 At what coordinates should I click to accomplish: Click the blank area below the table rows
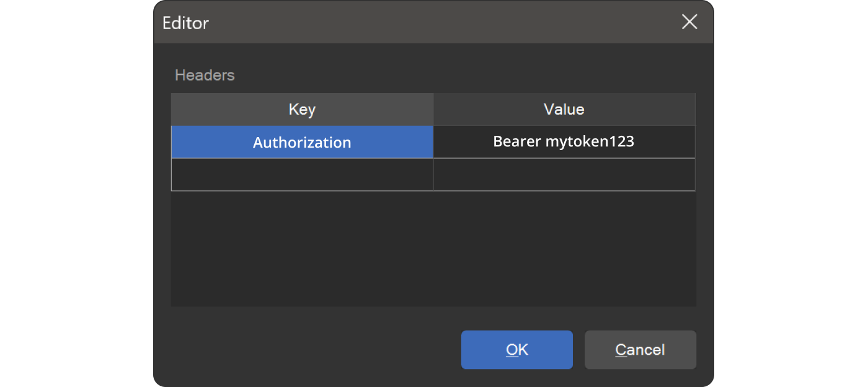[433, 248]
